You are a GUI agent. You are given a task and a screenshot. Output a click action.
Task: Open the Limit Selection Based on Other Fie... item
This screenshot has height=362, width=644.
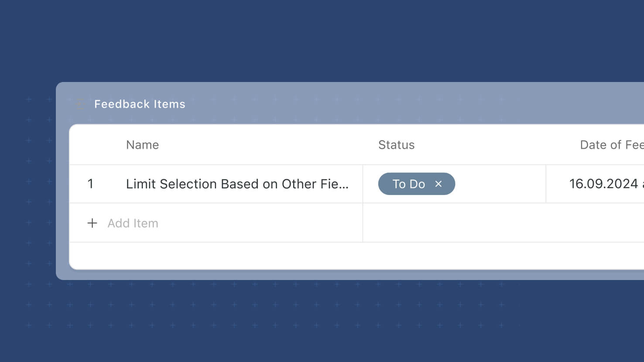coord(237,184)
